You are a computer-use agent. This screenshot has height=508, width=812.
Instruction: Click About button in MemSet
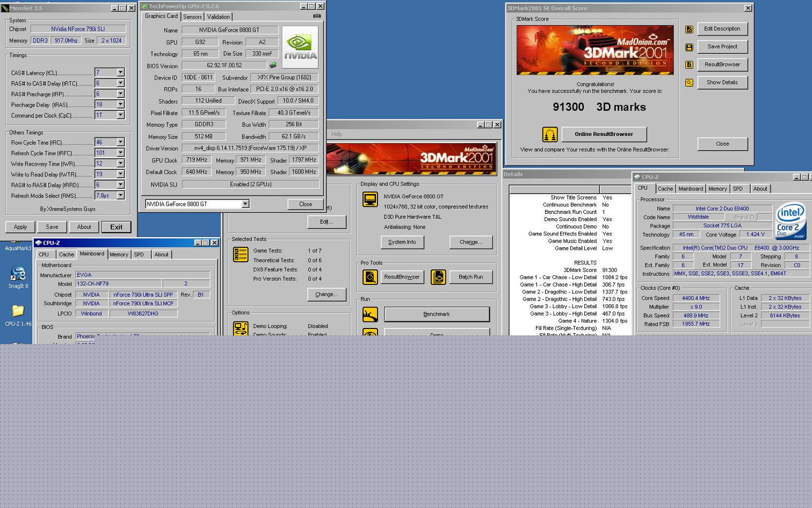(x=84, y=227)
